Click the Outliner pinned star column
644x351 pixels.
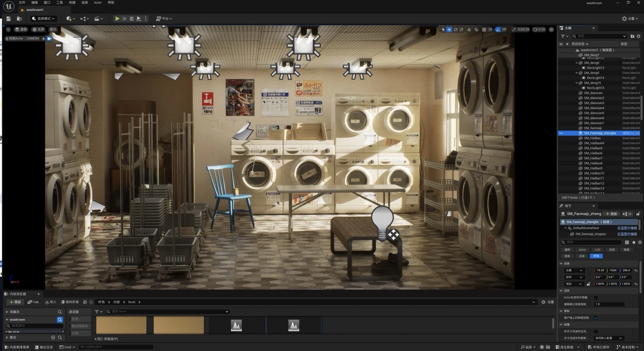coord(567,44)
